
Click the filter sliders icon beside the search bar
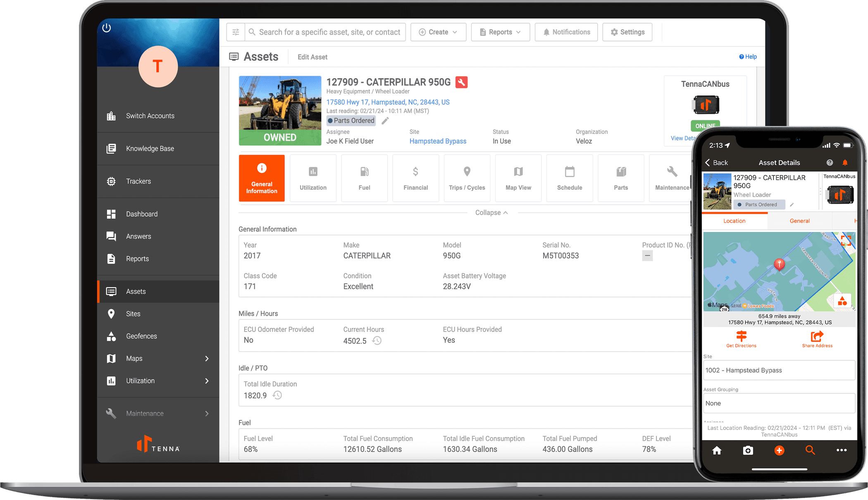pos(236,31)
